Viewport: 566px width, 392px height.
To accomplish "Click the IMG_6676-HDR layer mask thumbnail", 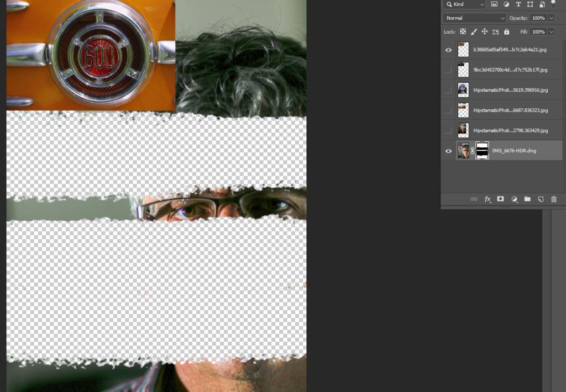I will click(482, 150).
